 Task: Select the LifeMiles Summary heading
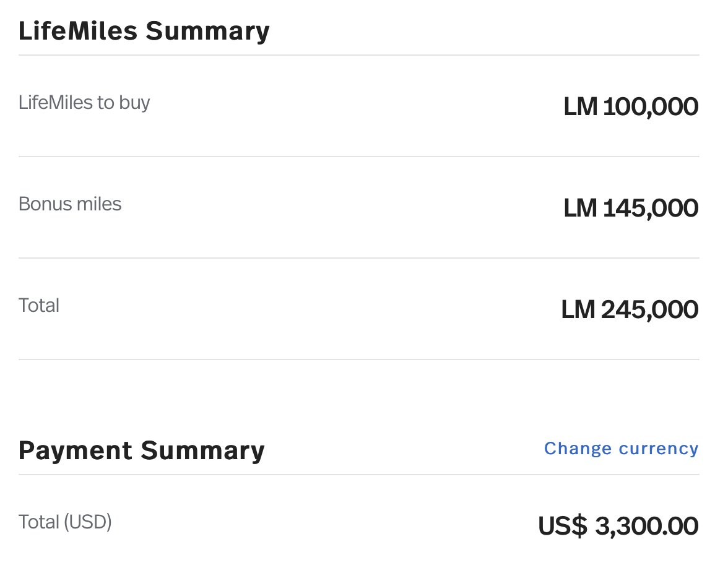(144, 31)
